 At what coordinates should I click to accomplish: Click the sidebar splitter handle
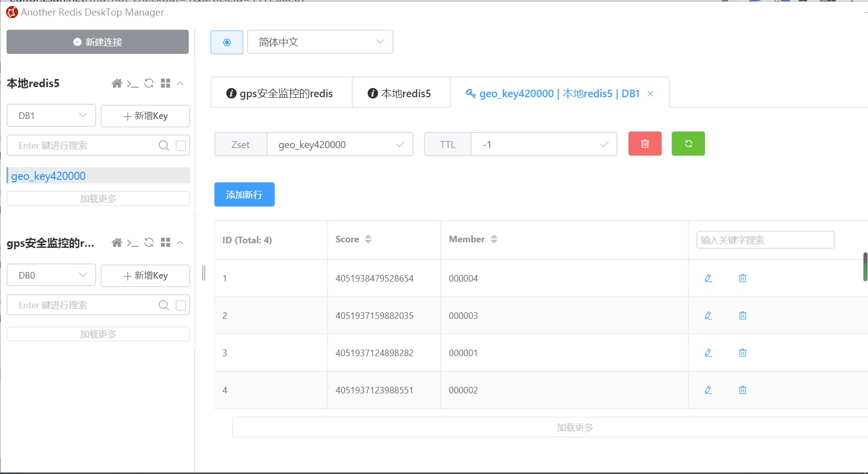[x=204, y=273]
